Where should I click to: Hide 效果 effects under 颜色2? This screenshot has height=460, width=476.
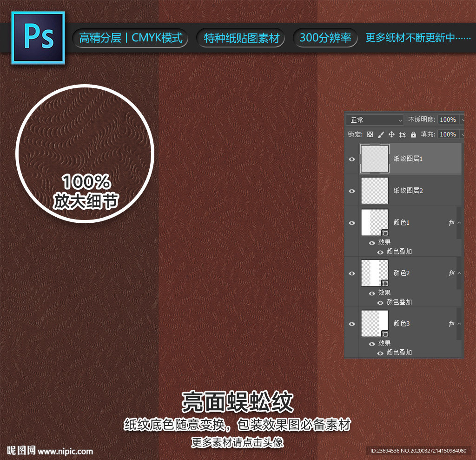[372, 293]
